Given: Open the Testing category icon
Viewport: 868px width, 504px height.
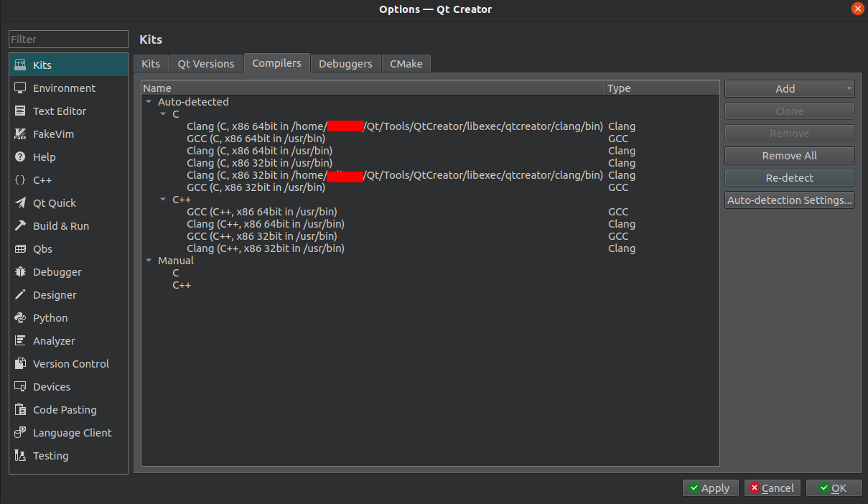Looking at the screenshot, I should click(20, 456).
